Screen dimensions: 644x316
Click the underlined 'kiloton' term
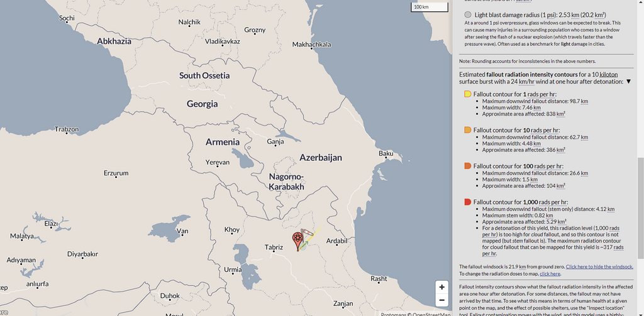(x=609, y=75)
